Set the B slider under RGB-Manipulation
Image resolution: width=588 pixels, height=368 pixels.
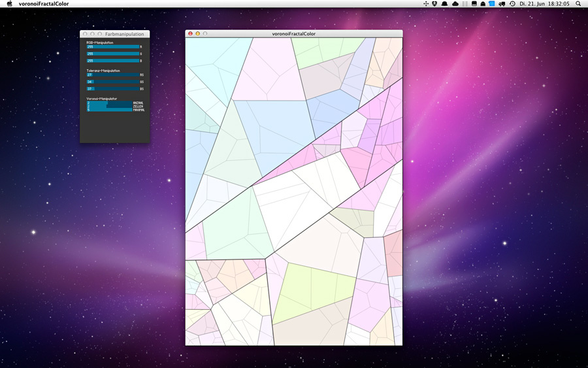[x=112, y=61]
